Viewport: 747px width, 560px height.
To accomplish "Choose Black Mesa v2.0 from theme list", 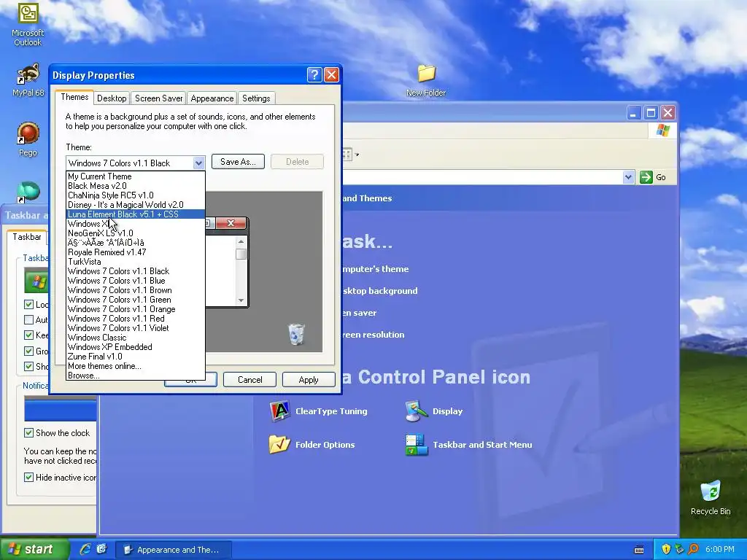I will (x=135, y=186).
